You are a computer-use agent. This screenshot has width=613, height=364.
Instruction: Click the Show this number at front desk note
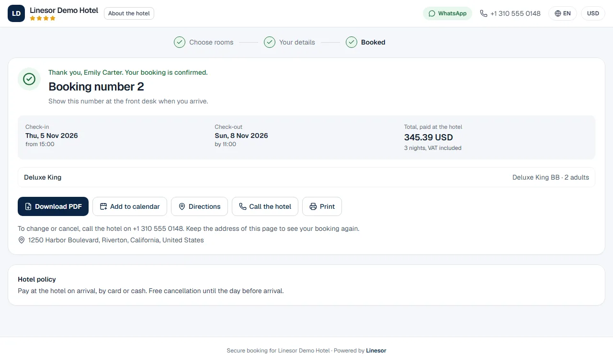pyautogui.click(x=128, y=101)
